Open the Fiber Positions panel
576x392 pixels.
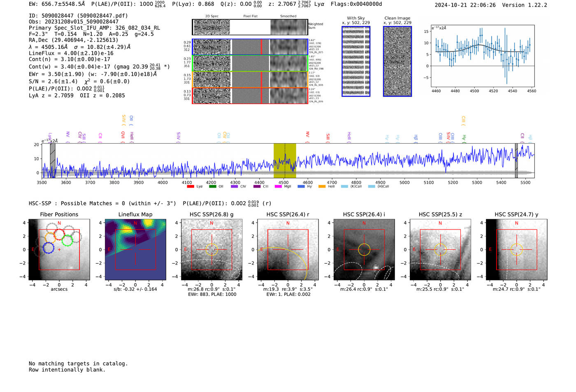59,250
